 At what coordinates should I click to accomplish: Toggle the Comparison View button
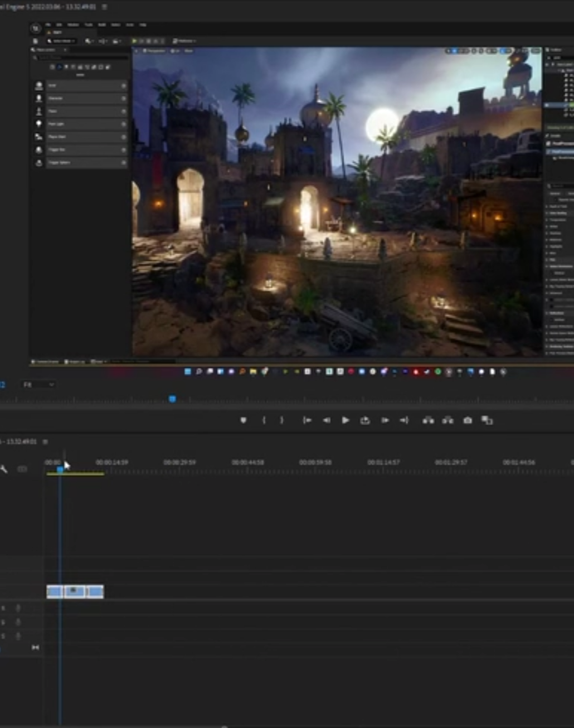point(487,420)
